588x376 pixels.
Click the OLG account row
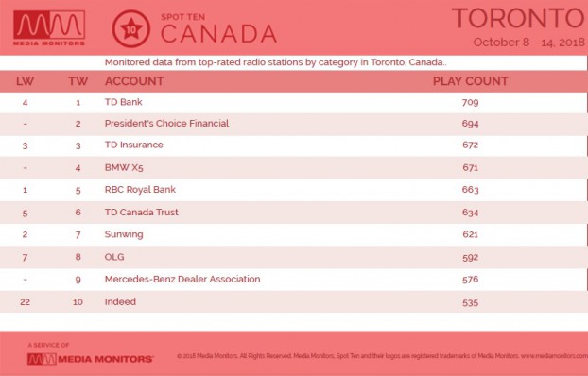click(x=294, y=257)
